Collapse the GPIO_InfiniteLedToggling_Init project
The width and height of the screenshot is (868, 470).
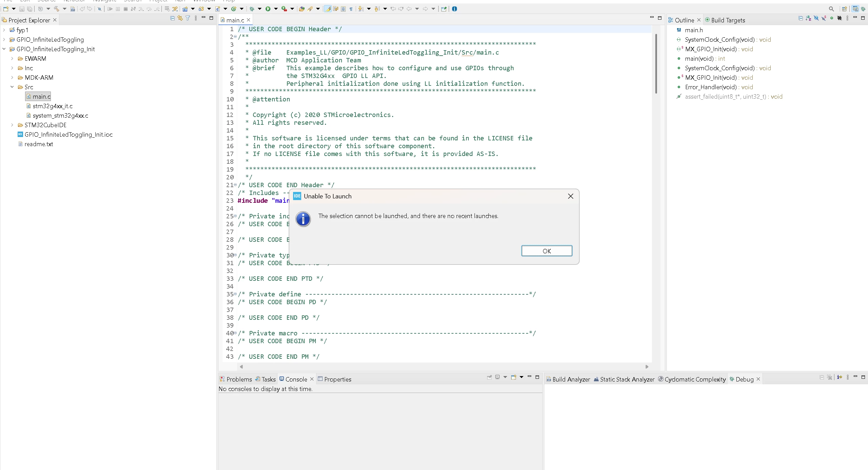(4, 49)
